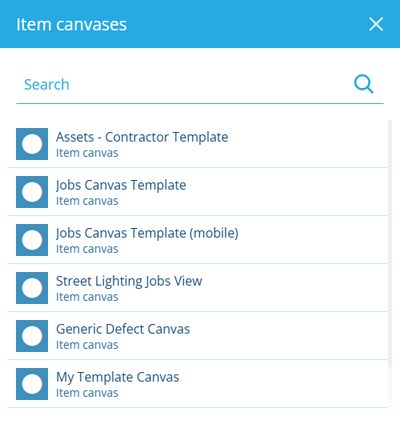Click the magnifying glass search icon
The width and height of the screenshot is (400, 424).
click(x=364, y=84)
